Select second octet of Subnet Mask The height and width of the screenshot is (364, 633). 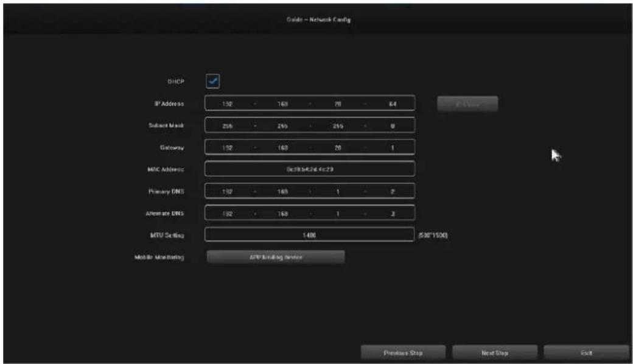tap(282, 126)
